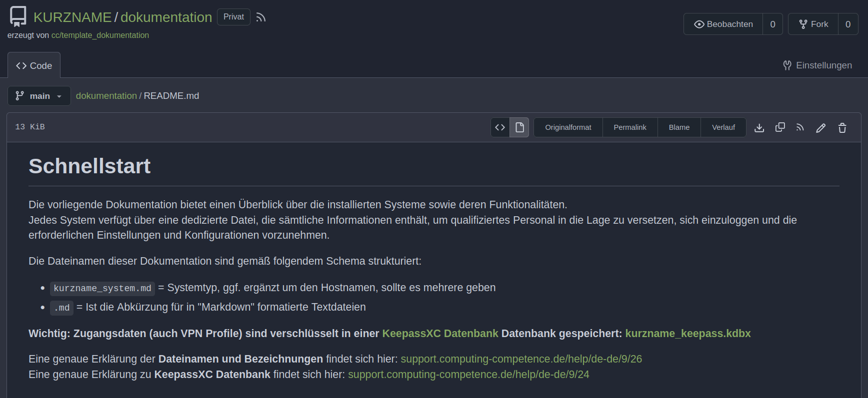This screenshot has width=868, height=398.
Task: Download the README.md file
Action: tap(759, 128)
